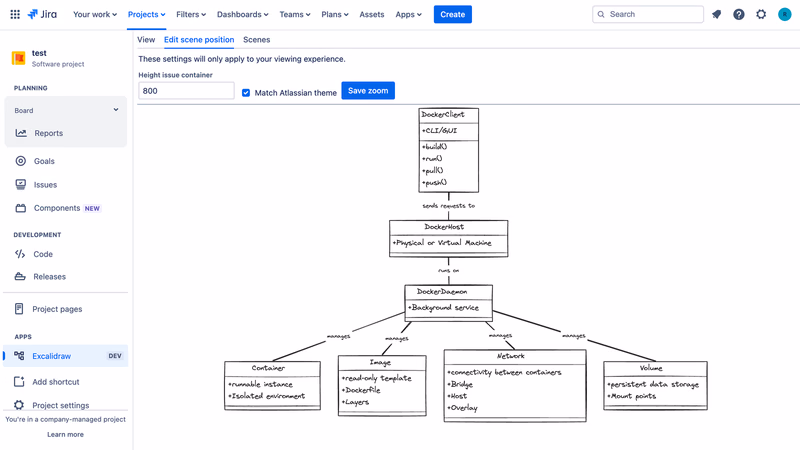Click the Save zoom button
This screenshot has width=800, height=450.
click(368, 91)
